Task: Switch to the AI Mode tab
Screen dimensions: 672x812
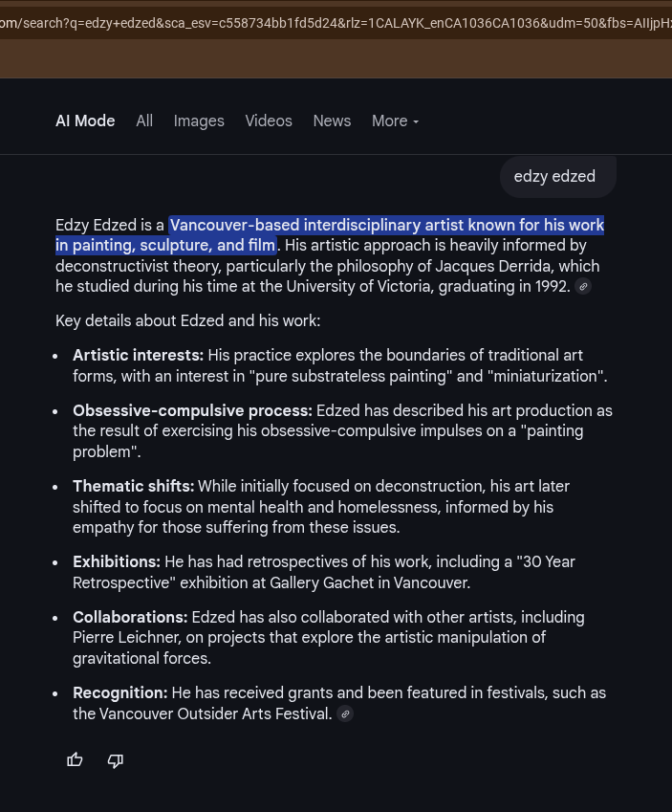Action: (85, 121)
